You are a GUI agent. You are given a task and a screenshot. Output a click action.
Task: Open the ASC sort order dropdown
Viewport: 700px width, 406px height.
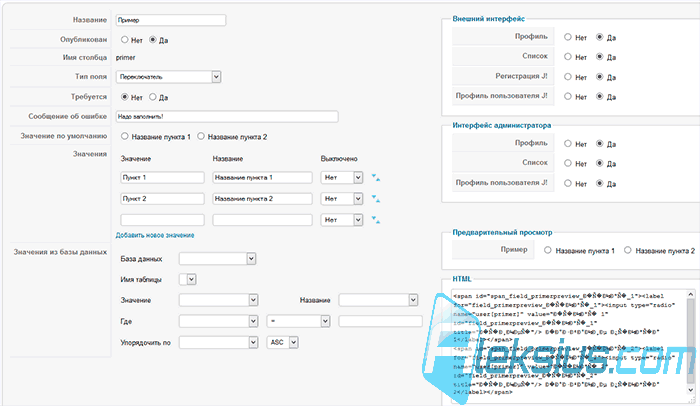tap(282, 342)
